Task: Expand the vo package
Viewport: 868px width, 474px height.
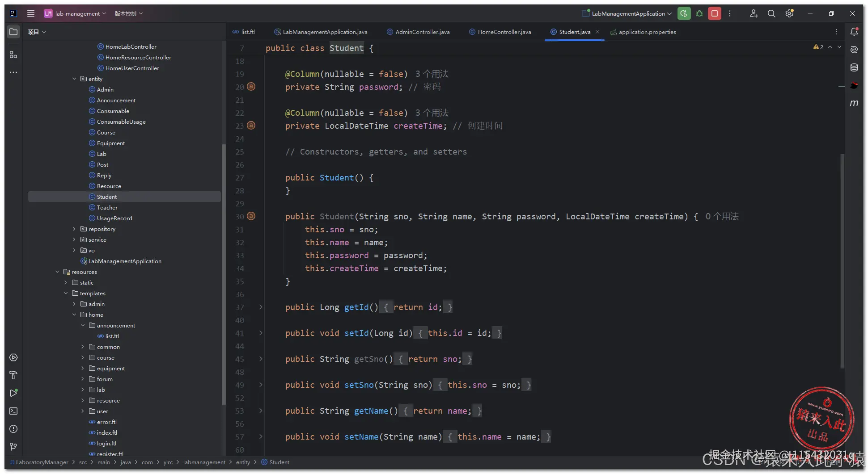Action: click(x=74, y=250)
